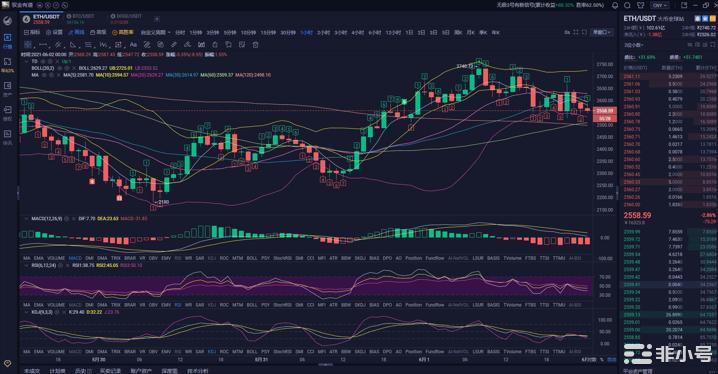Open settings icon next to MACD(12,26,9) label

[x=67, y=219]
